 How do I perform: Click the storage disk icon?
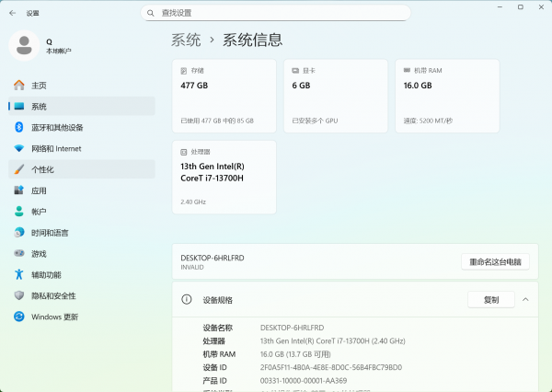184,71
